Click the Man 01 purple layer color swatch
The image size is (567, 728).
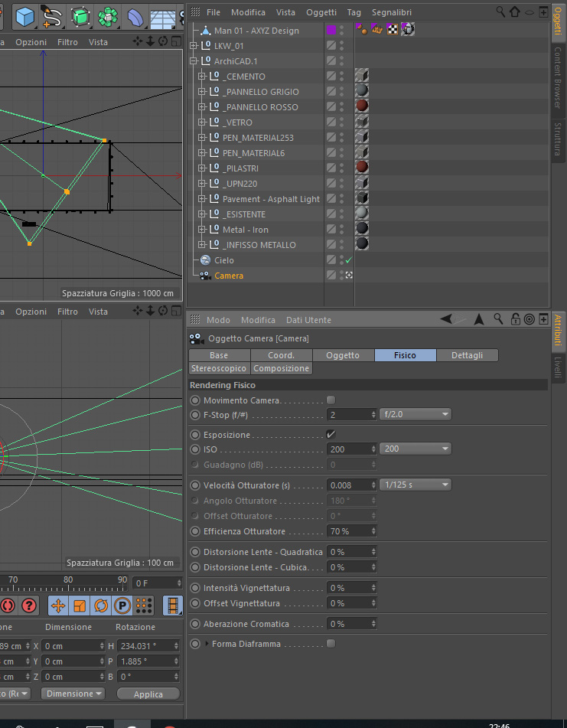(x=331, y=30)
